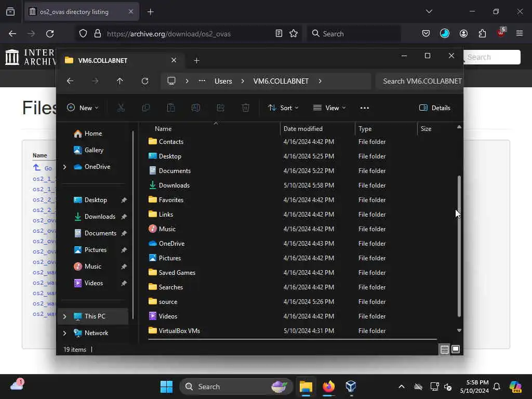The height and width of the screenshot is (399, 532).
Task: Click the Delete trash icon in Explorer
Action: [246, 108]
